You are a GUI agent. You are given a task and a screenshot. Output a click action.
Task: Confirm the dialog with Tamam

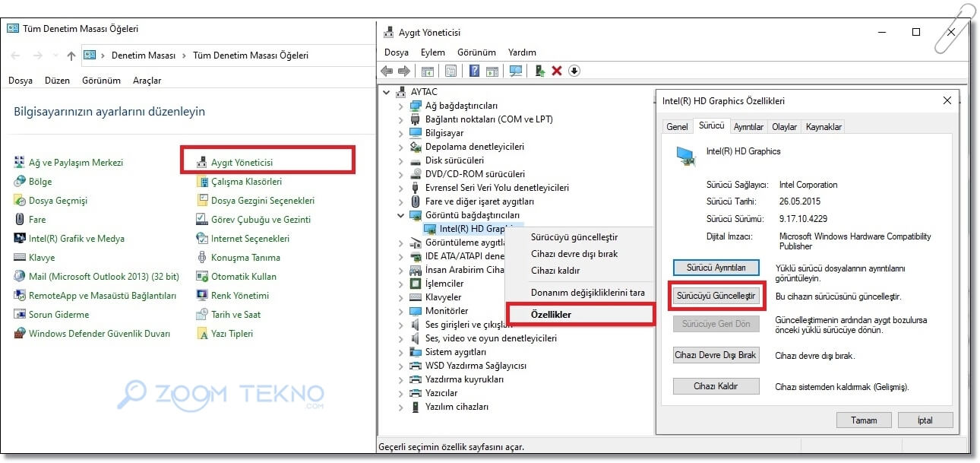pos(864,420)
